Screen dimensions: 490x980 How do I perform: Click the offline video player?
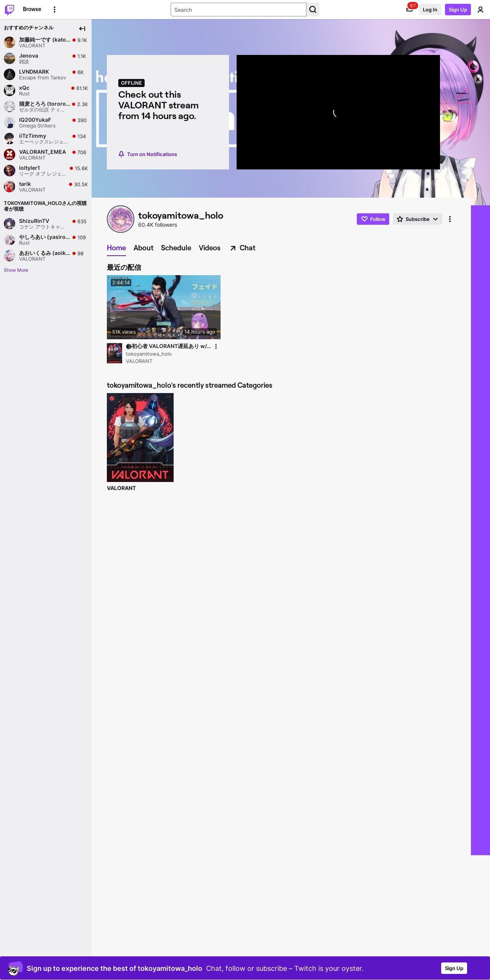[x=338, y=112]
